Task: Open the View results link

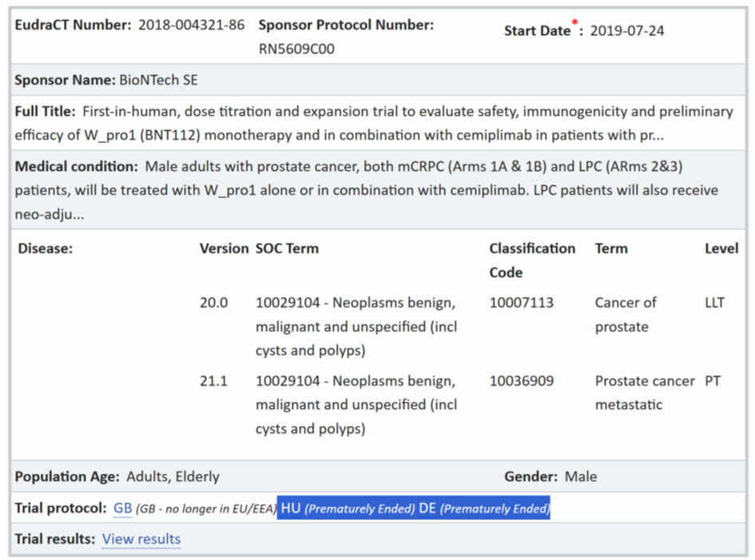Action: coord(141,538)
